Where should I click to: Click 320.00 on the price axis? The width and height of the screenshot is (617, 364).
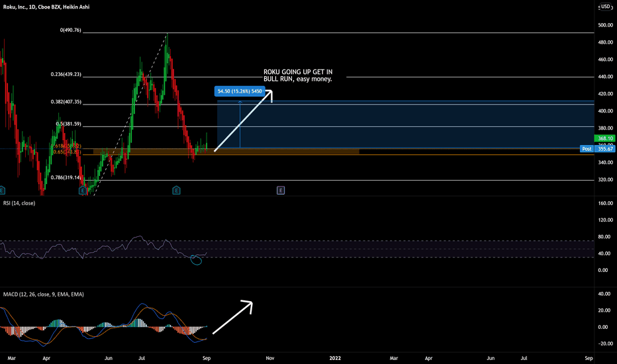tap(606, 180)
